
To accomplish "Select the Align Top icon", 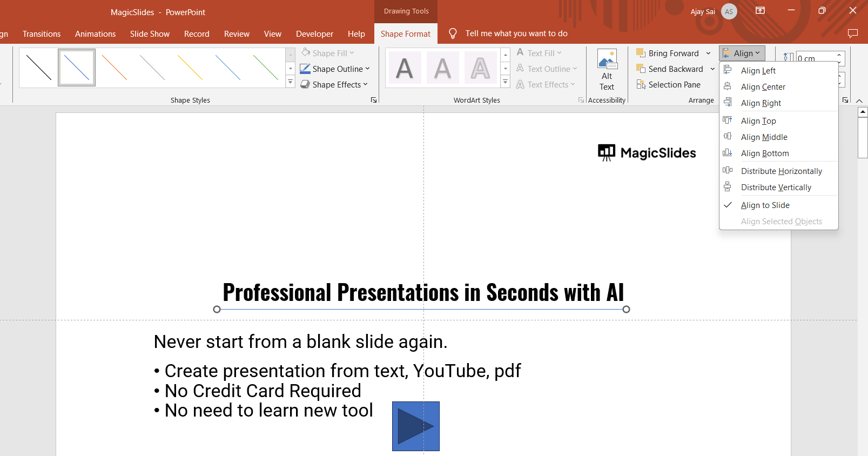I will point(728,120).
